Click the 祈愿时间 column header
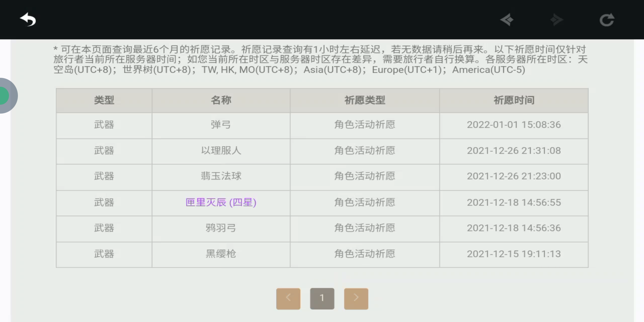The height and width of the screenshot is (322, 644). 514,100
